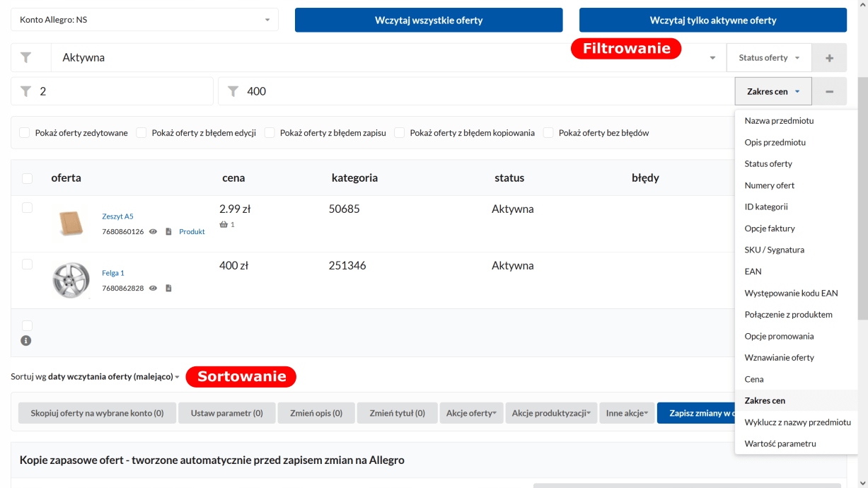The image size is (868, 488).
Task: Click the maximum price field containing 400
Action: (476, 91)
